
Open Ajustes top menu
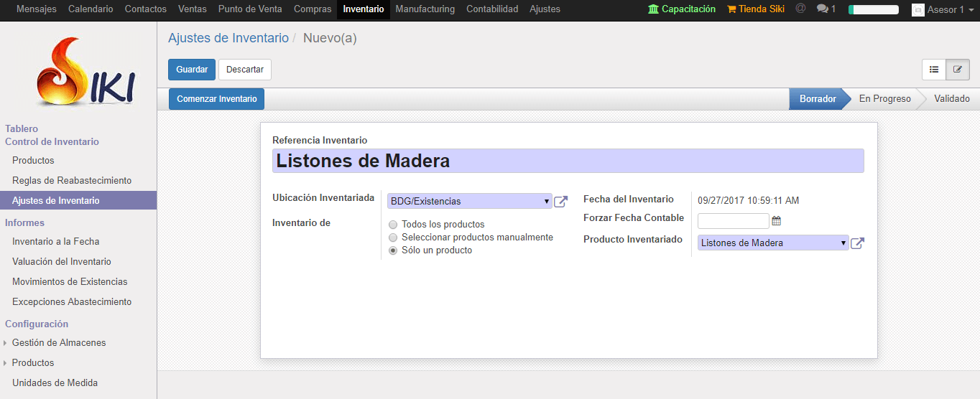pos(545,9)
